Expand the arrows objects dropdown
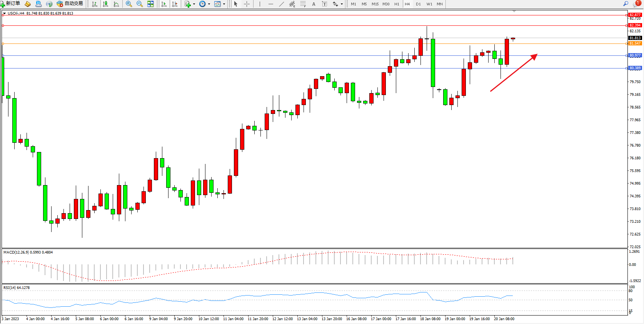 point(342,4)
